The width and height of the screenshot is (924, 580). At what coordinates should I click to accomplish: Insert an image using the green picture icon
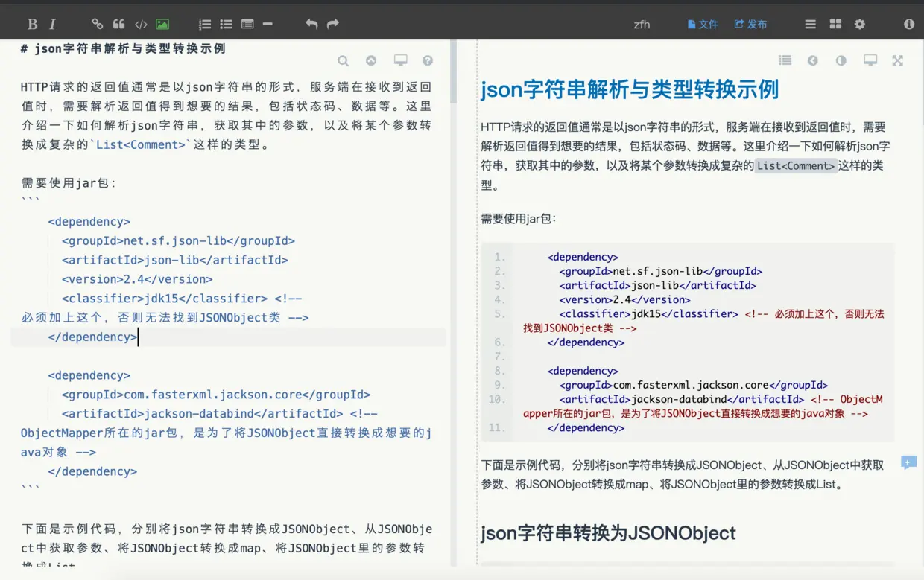click(162, 24)
